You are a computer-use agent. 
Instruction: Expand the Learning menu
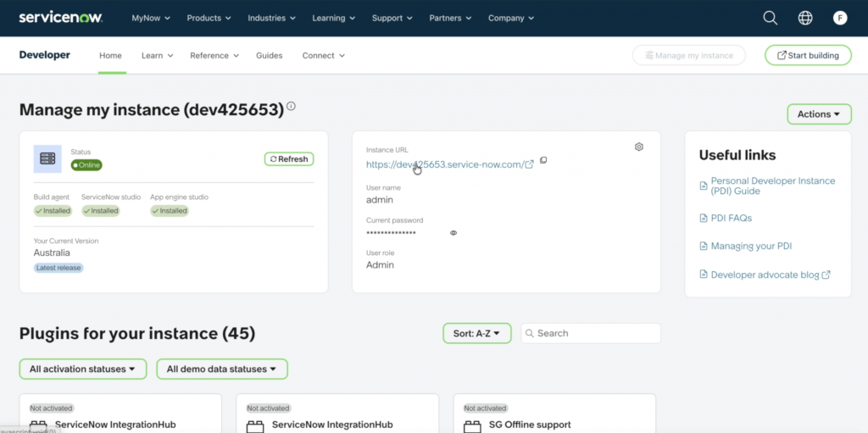(334, 19)
